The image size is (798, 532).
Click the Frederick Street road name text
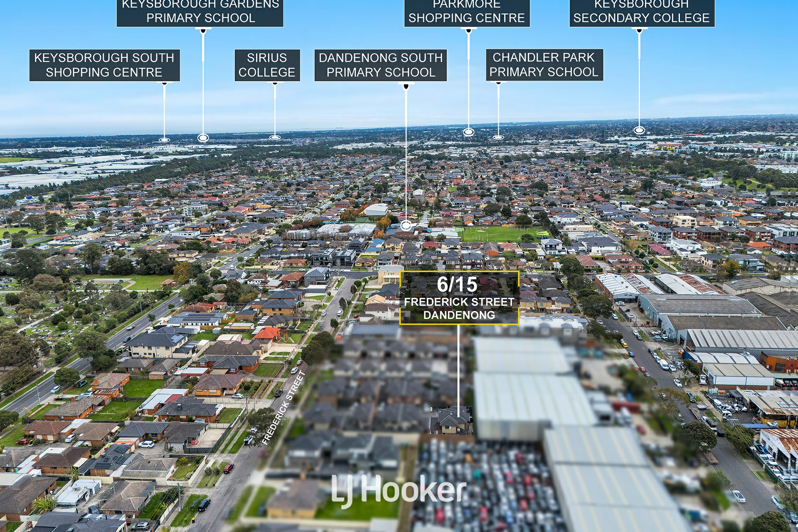point(284,408)
